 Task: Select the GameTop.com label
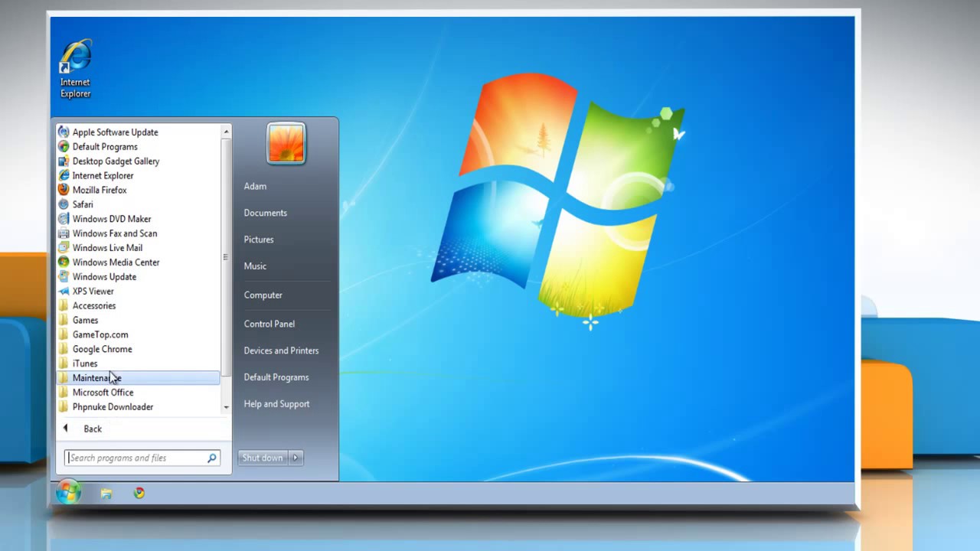click(x=100, y=334)
